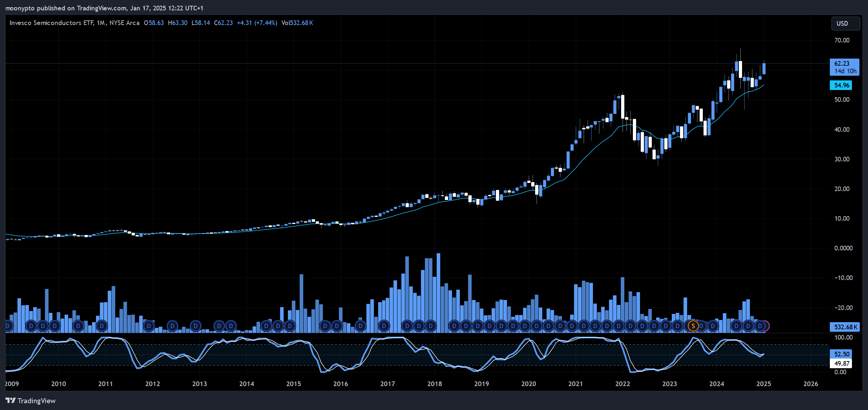Click the 30.00 price axis label

842,159
